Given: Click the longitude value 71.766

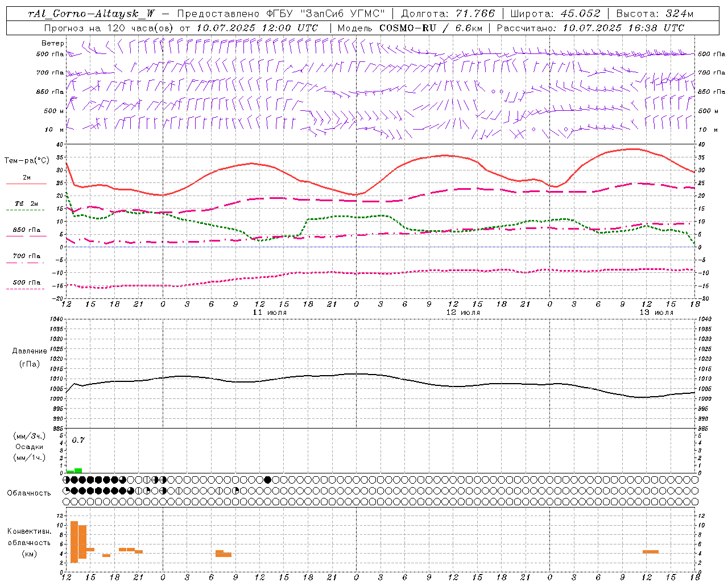Looking at the screenshot, I should [x=475, y=14].
